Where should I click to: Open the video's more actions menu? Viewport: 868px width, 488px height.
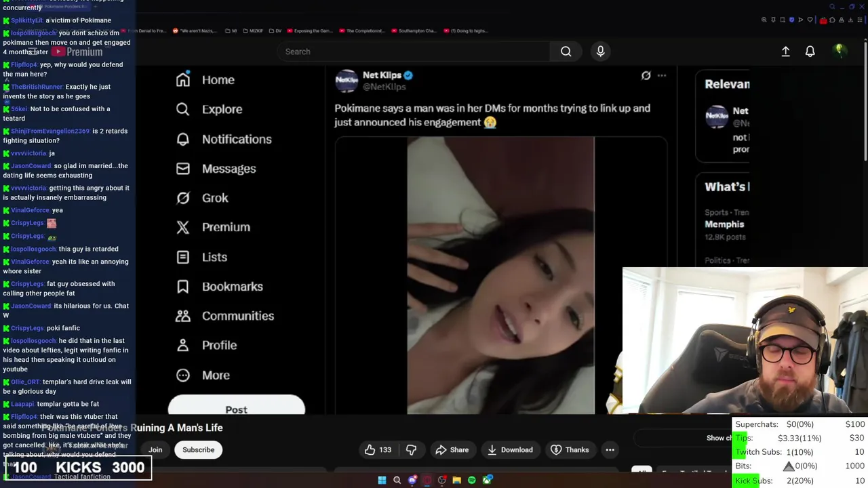[610, 450]
